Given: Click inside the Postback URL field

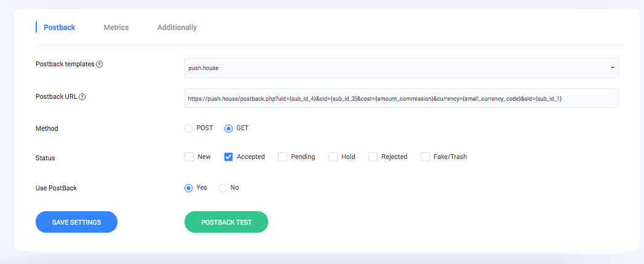Looking at the screenshot, I should tap(401, 98).
